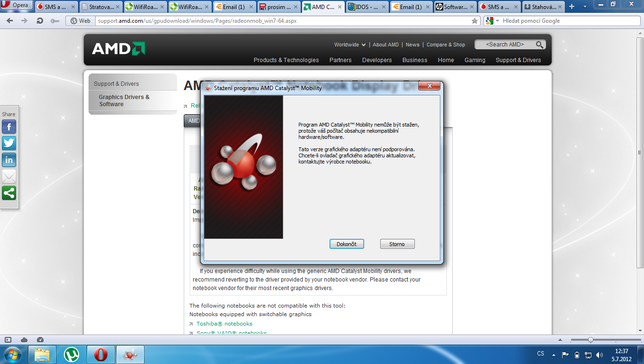The height and width of the screenshot is (364, 644).
Task: Go forward using the browser forward arrow
Action: (24, 21)
